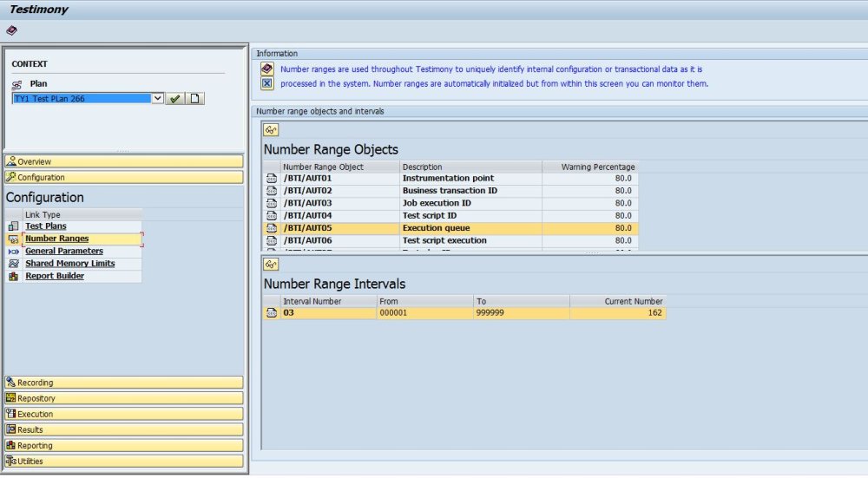Image resolution: width=868 pixels, height=478 pixels.
Task: Click the Current Number column header
Action: (x=618, y=301)
